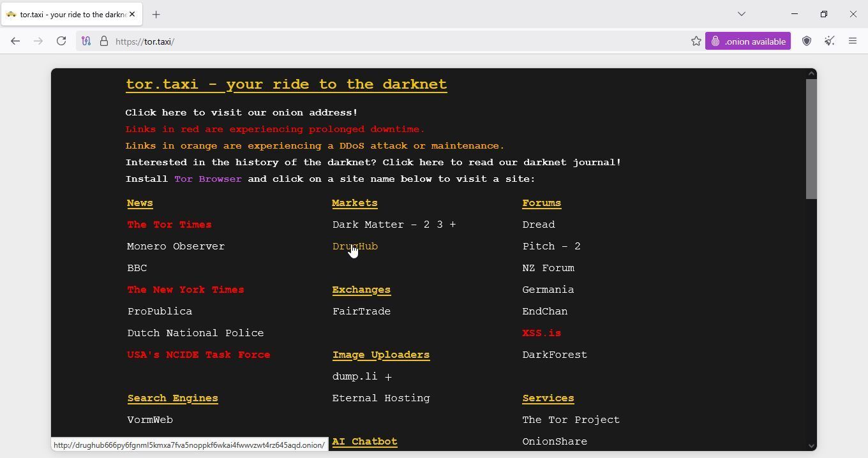
Task: Open USA's NCIDE Task Force link
Action: pyautogui.click(x=198, y=355)
